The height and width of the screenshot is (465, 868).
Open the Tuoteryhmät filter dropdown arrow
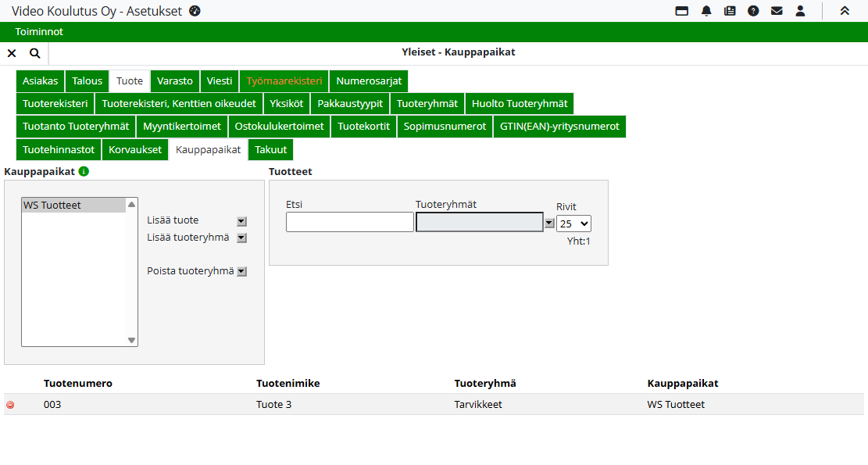click(549, 223)
